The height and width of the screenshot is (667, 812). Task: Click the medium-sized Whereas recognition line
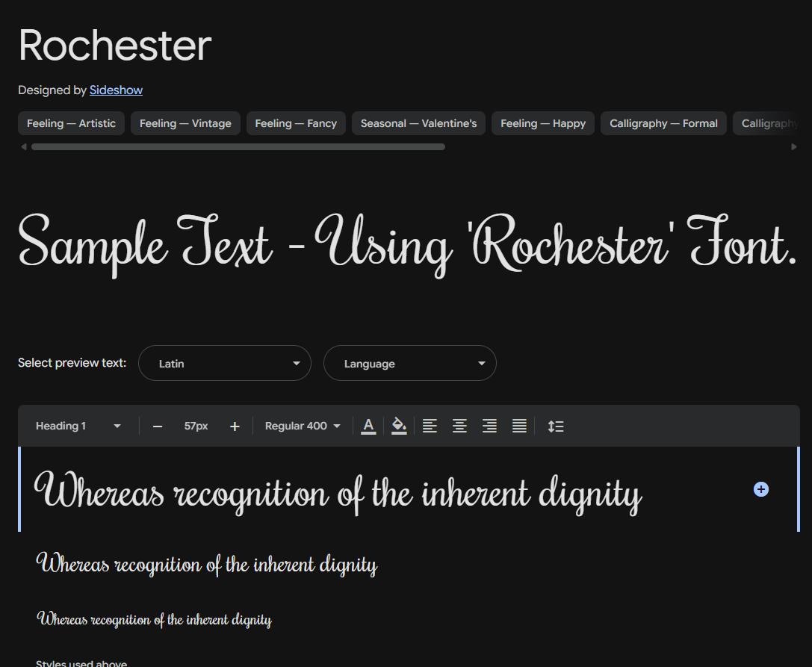pyautogui.click(x=207, y=565)
